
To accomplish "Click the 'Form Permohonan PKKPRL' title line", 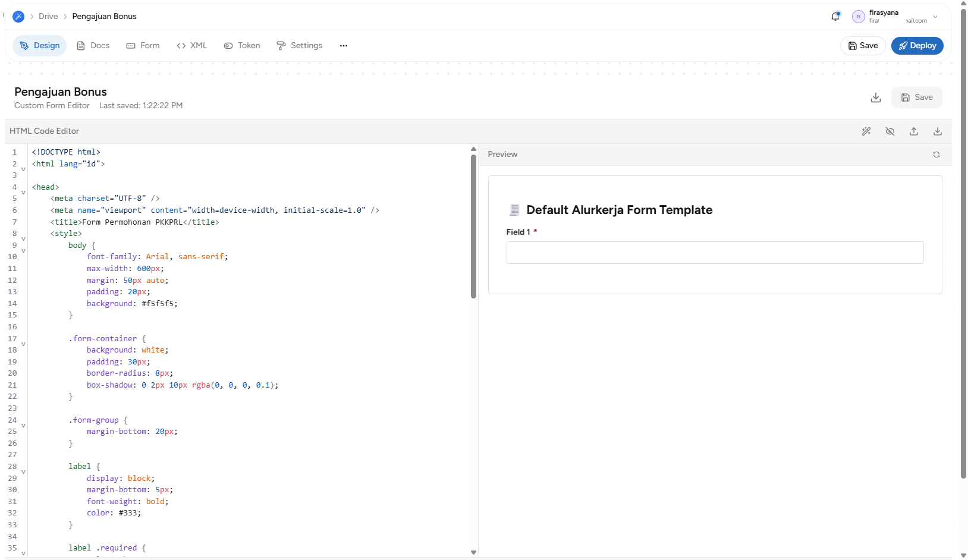I will (x=134, y=222).
